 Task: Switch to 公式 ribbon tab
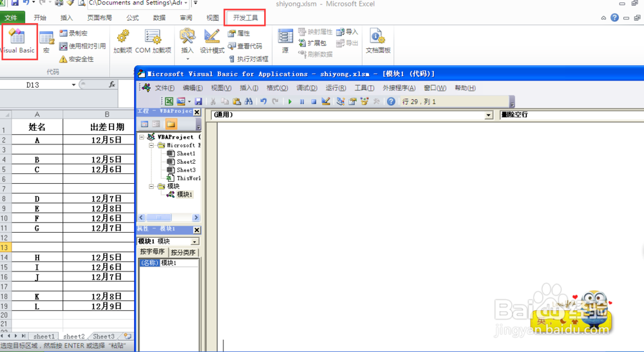[x=132, y=17]
